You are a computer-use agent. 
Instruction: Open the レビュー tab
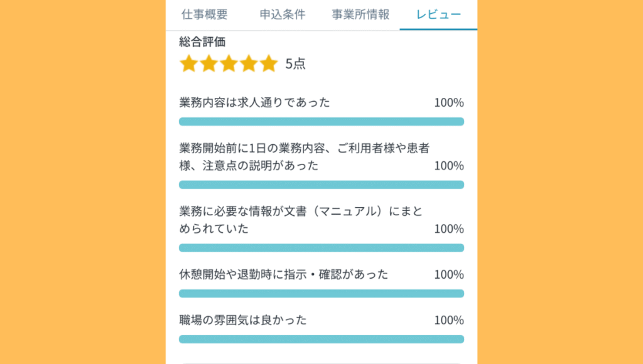click(439, 14)
